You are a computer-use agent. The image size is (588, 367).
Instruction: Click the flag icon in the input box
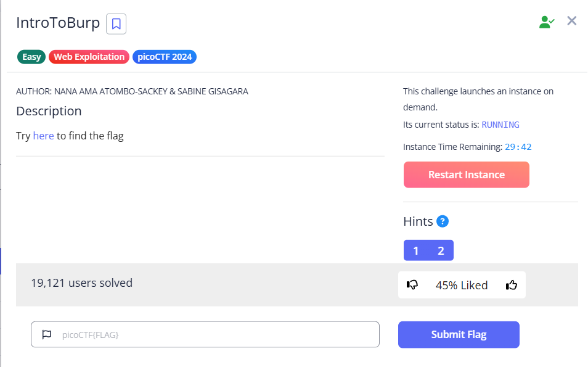(x=47, y=334)
